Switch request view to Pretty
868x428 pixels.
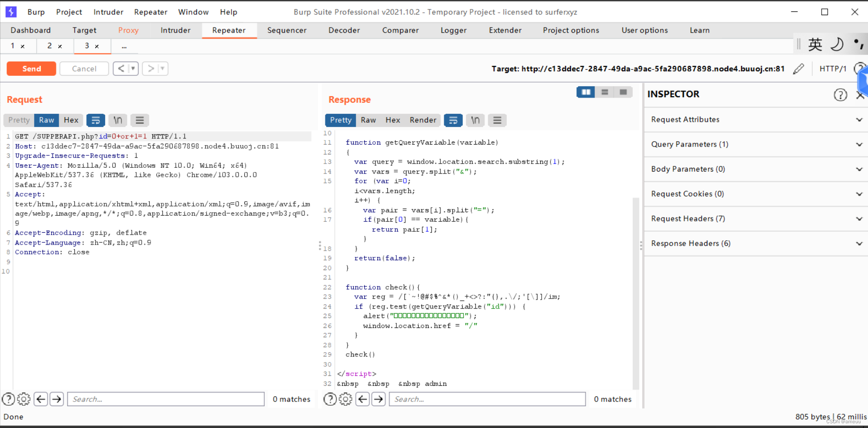[x=19, y=120]
